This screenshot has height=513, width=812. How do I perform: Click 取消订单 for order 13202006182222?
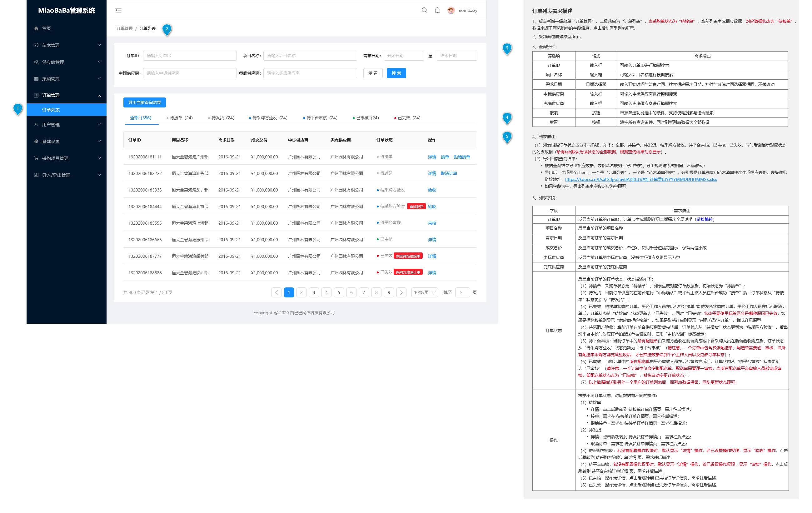click(449, 173)
